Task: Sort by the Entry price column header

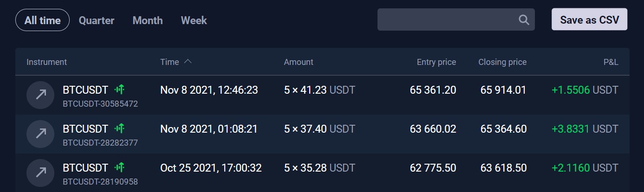Action: [436, 62]
